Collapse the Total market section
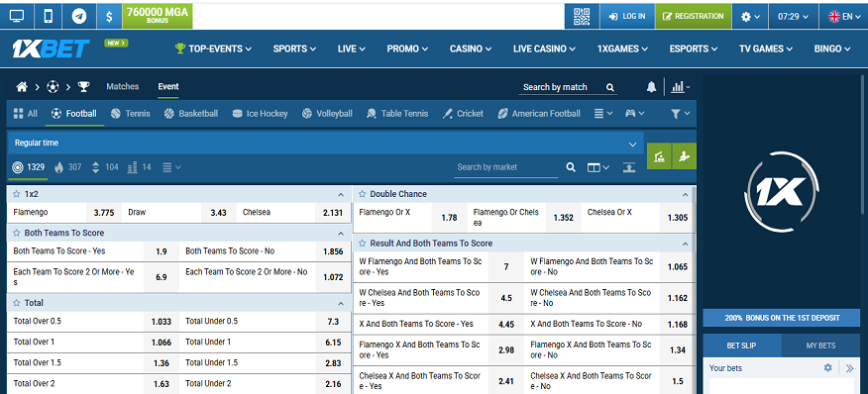This screenshot has width=868, height=394. [341, 304]
